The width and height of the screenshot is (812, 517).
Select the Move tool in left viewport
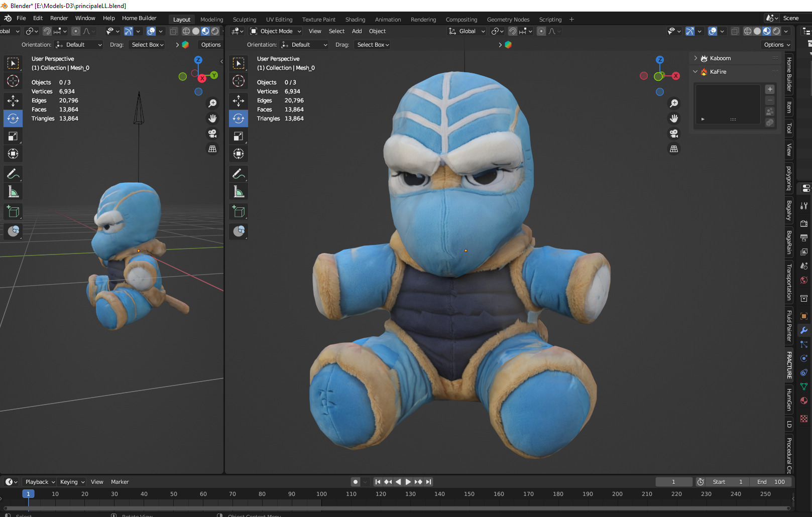point(13,101)
